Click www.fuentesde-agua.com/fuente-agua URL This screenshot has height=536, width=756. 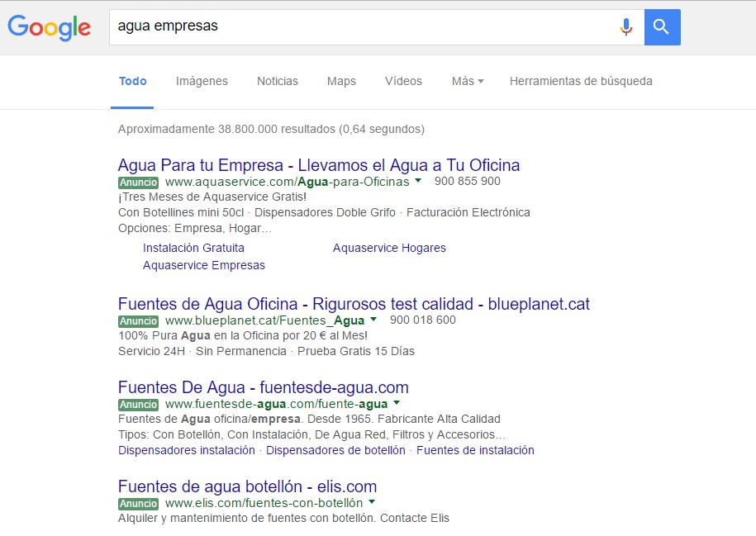(x=276, y=404)
